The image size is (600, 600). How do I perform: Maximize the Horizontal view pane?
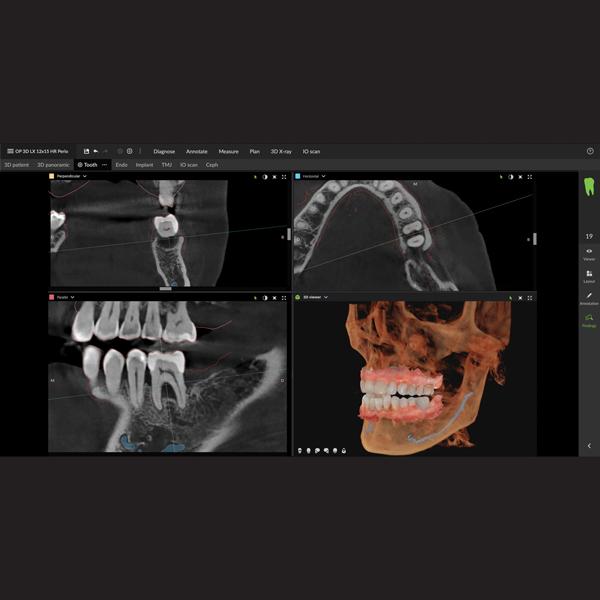(528, 176)
